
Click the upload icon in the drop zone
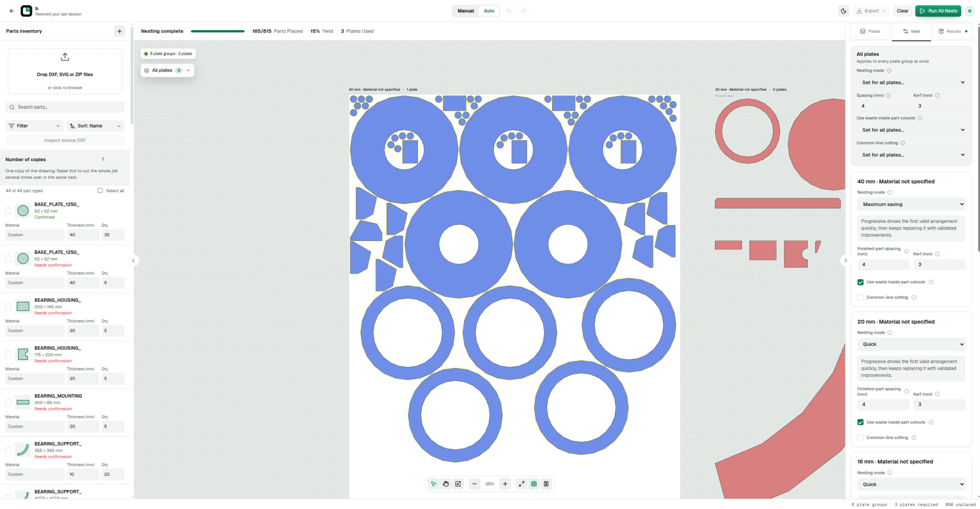(65, 57)
